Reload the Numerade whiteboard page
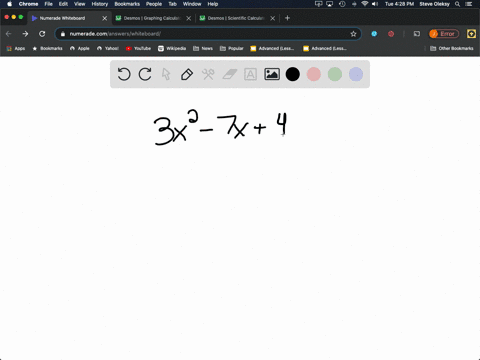The height and width of the screenshot is (360, 480). pos(42,34)
